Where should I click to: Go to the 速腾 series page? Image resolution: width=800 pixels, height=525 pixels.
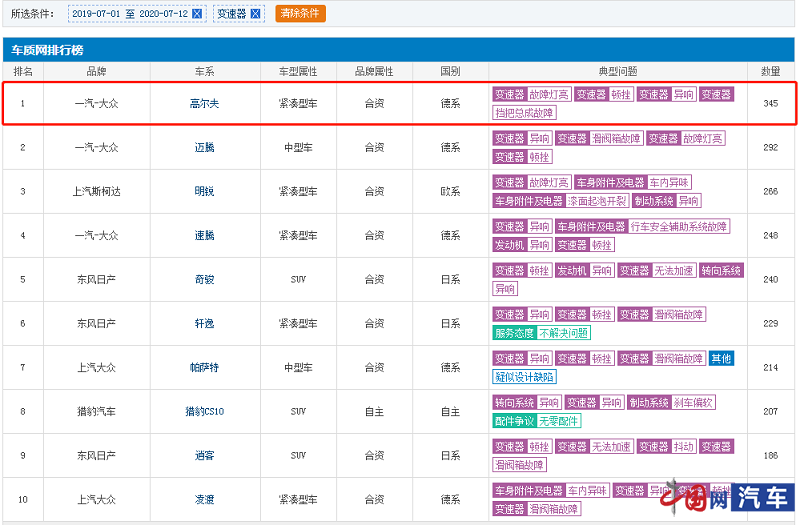click(204, 235)
